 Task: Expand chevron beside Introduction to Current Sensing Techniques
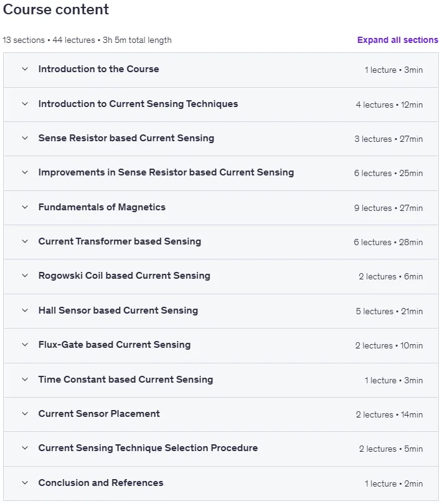[25, 104]
